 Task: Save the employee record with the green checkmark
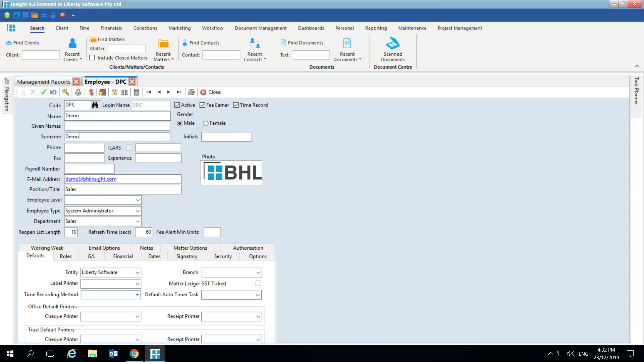tap(43, 92)
